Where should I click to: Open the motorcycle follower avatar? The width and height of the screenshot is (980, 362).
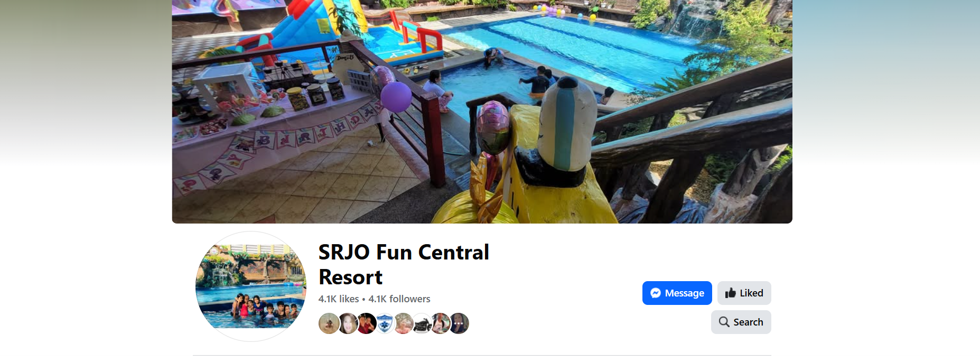(422, 323)
